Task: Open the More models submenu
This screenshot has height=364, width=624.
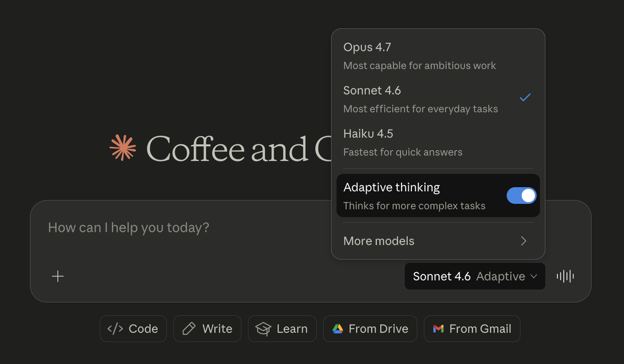Action: pos(438,241)
